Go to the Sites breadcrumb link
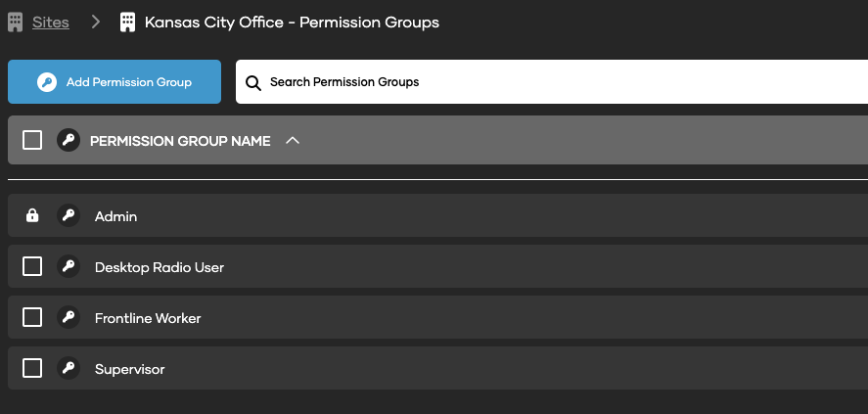Image resolution: width=868 pixels, height=414 pixels. tap(51, 22)
